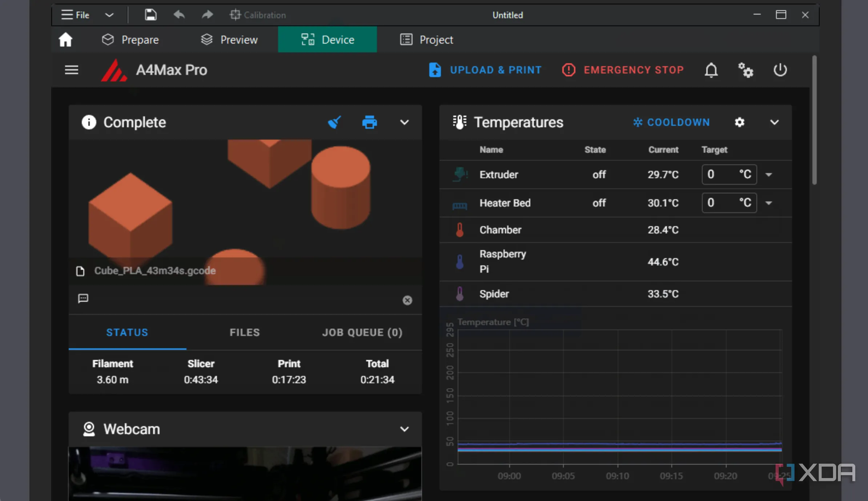Viewport: 868px width, 501px height.
Task: Expand the Webcam panel chevron
Action: (x=404, y=429)
